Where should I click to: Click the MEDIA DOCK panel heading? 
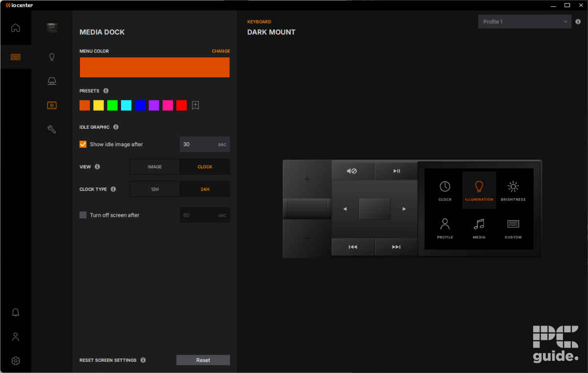click(x=102, y=32)
